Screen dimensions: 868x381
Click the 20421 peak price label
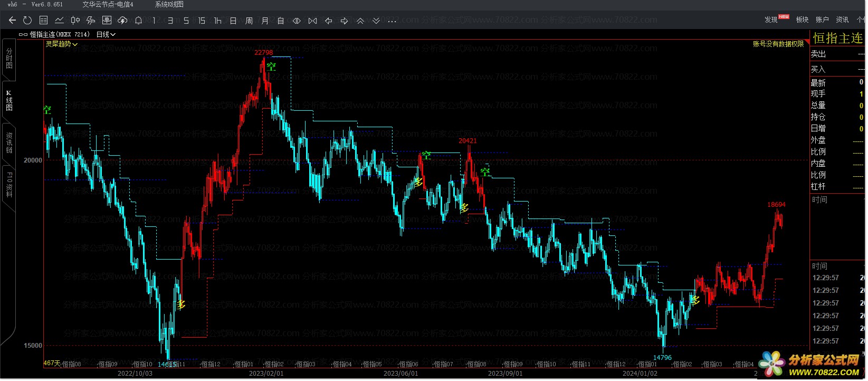pos(468,141)
